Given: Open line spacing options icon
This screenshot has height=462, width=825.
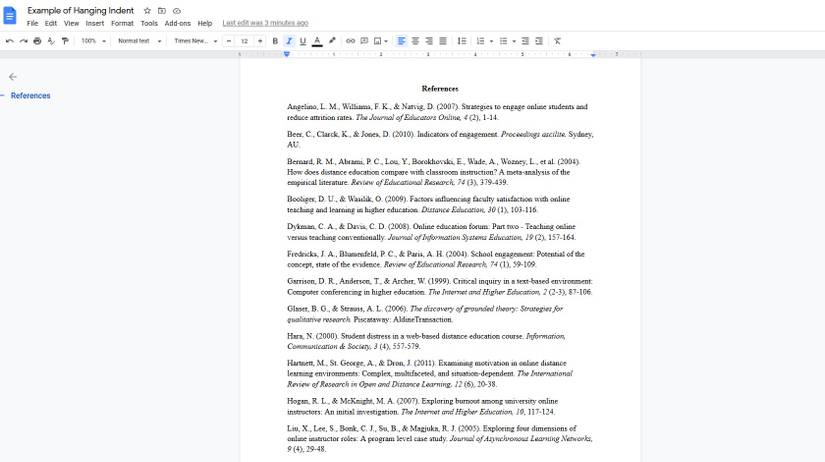Looking at the screenshot, I should 461,41.
